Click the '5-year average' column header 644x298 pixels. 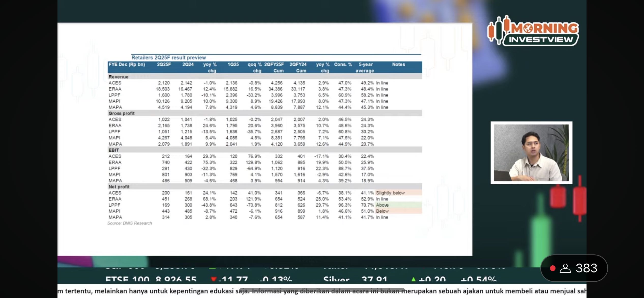point(365,67)
